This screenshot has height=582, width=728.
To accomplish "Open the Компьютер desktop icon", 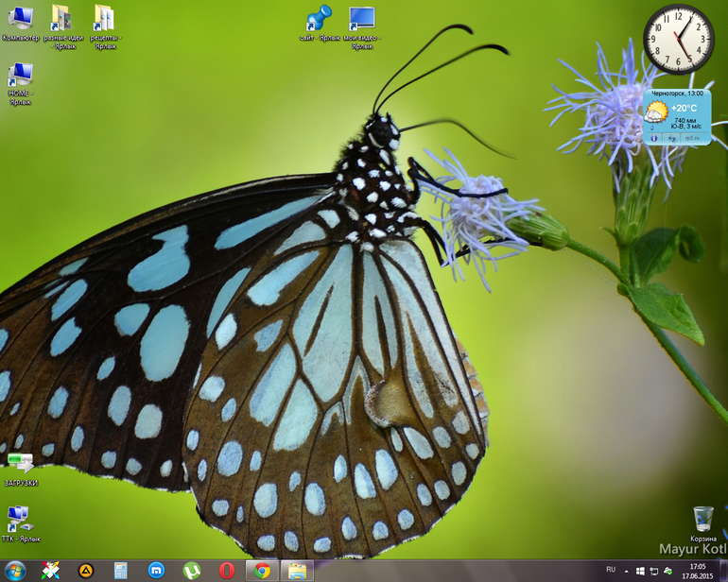I will 20,19.
